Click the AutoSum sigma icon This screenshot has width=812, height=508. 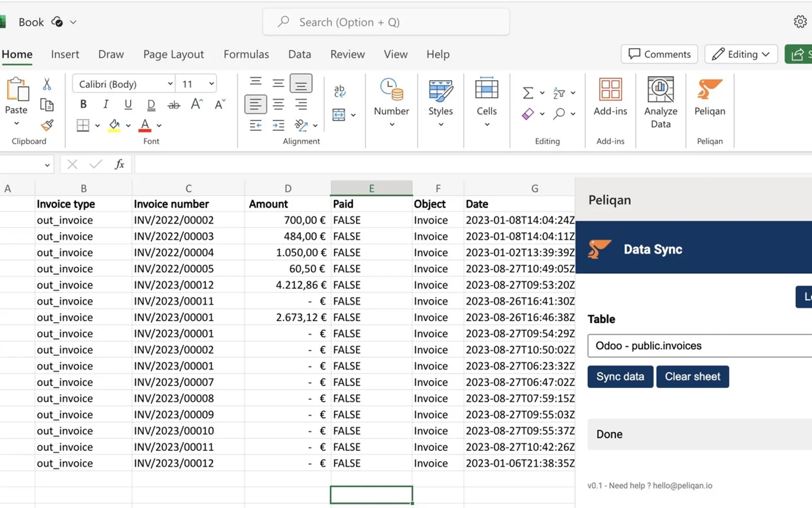click(x=528, y=93)
